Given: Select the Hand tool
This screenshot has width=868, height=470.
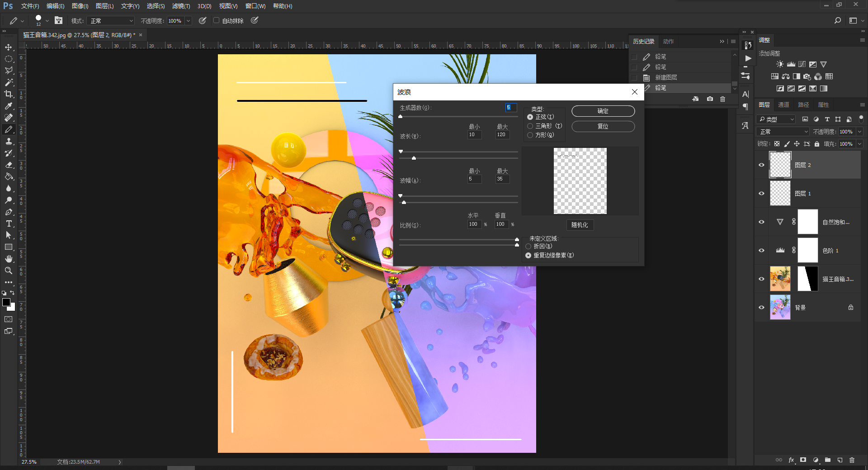Looking at the screenshot, I should pos(9,259).
